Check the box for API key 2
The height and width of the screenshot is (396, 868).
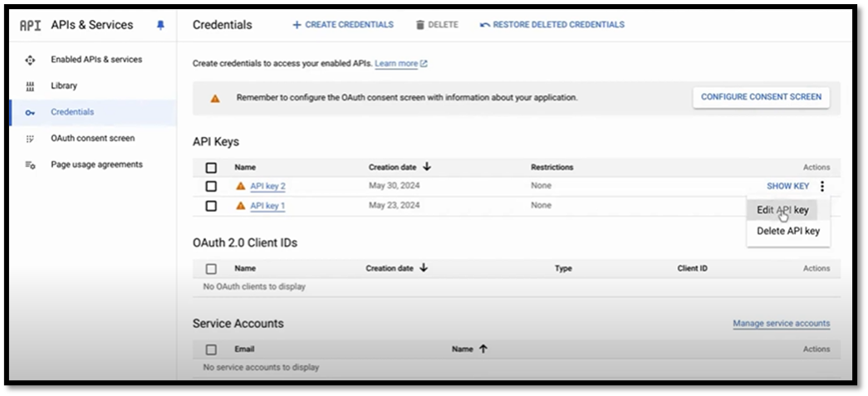(211, 187)
